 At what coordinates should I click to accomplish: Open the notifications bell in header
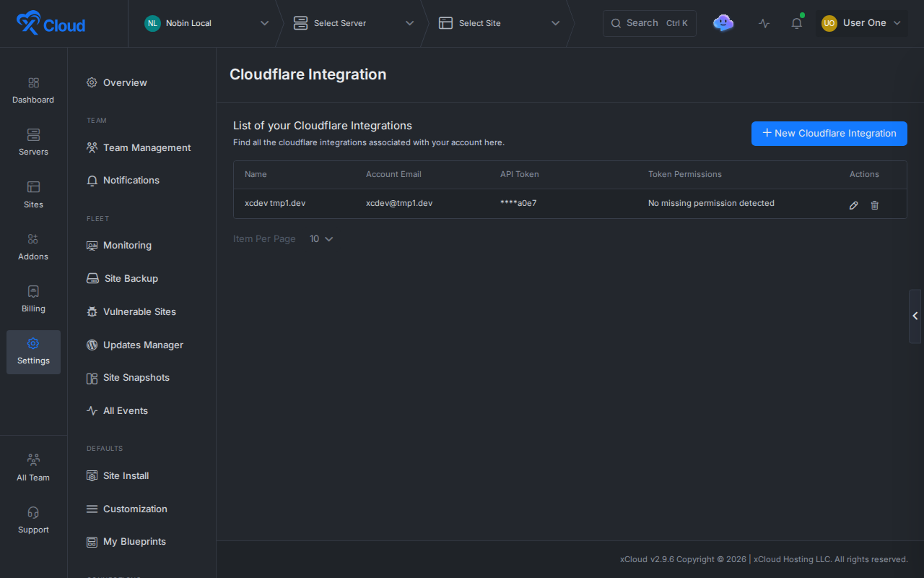[x=797, y=23]
